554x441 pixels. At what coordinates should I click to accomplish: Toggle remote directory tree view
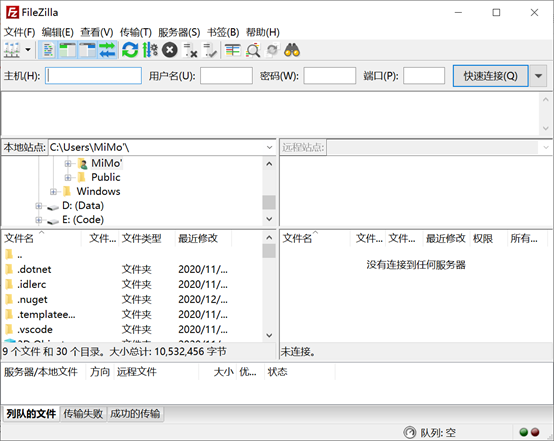87,50
